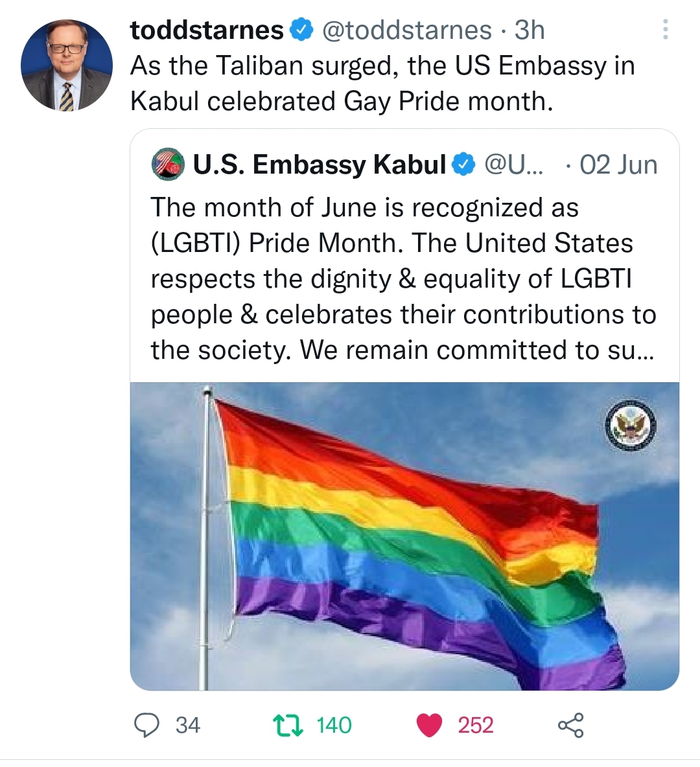Click the toddstarnes verified badge
Image resolution: width=700 pixels, height=767 pixels.
tap(301, 30)
